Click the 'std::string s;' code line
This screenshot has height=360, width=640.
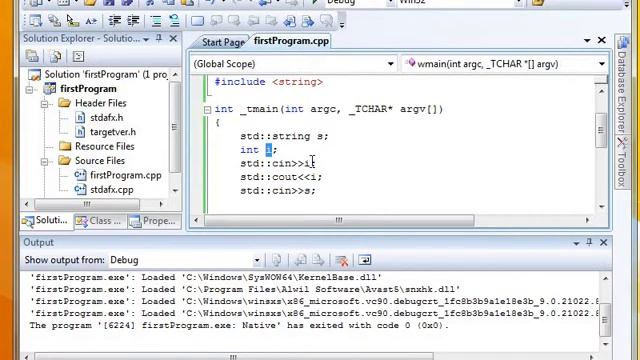(284, 136)
